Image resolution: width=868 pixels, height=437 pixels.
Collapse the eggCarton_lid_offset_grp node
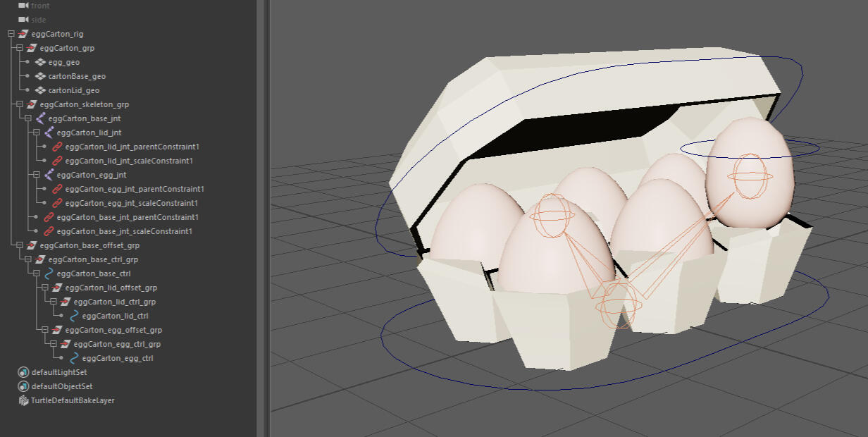point(45,288)
